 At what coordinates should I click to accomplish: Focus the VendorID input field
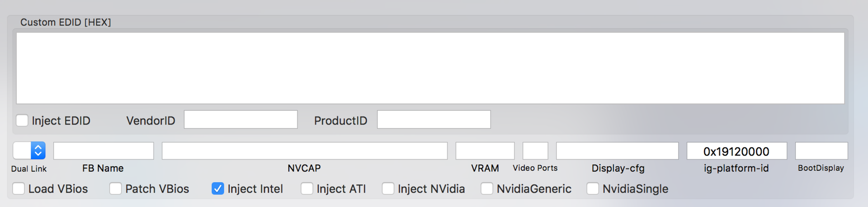click(x=241, y=120)
